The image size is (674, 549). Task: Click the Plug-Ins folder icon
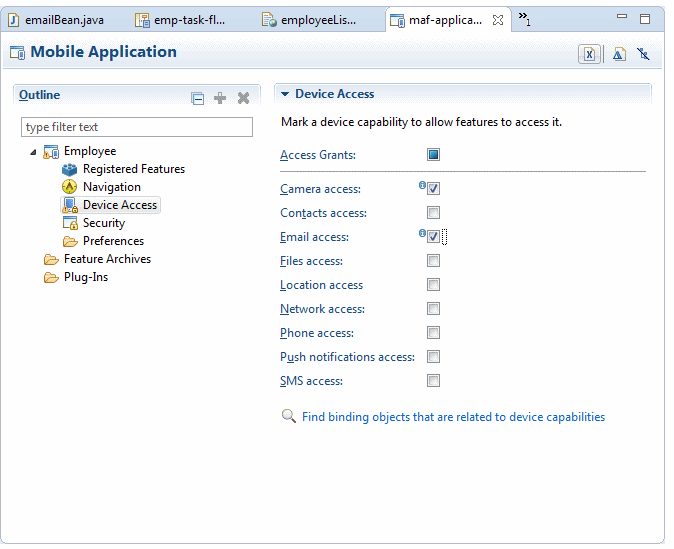51,277
